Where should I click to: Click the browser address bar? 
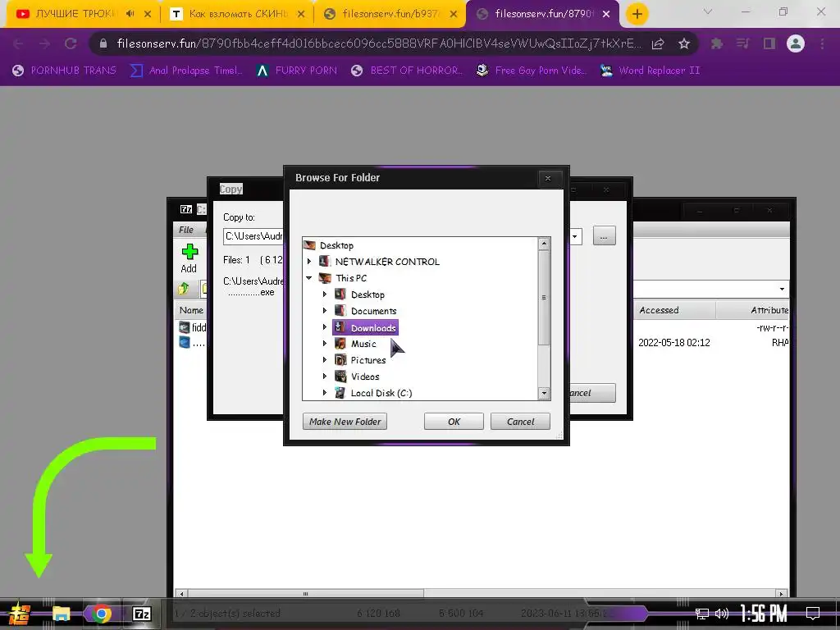[377, 44]
